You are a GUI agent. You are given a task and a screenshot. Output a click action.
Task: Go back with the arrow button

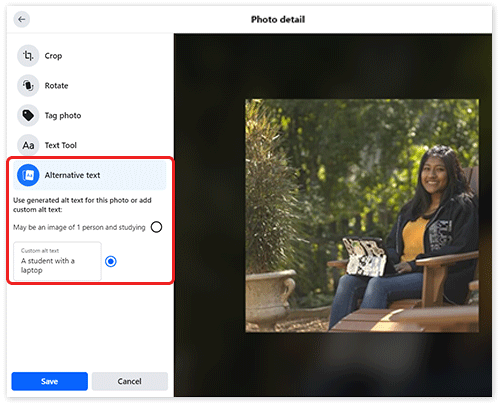click(22, 20)
